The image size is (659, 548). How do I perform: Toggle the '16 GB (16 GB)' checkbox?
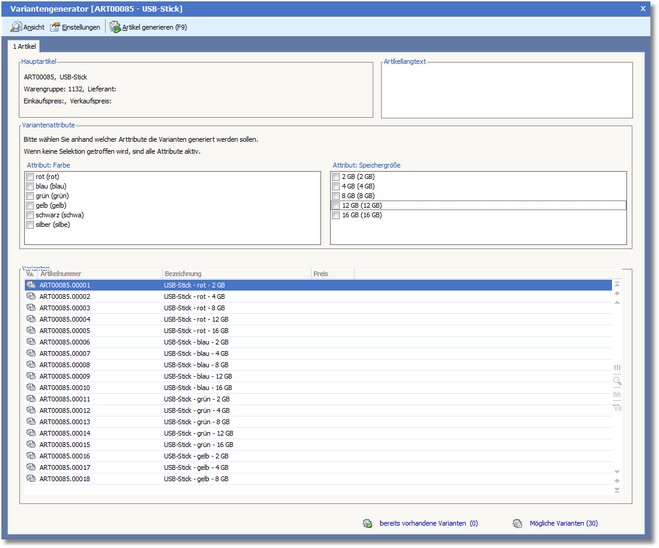tap(336, 215)
